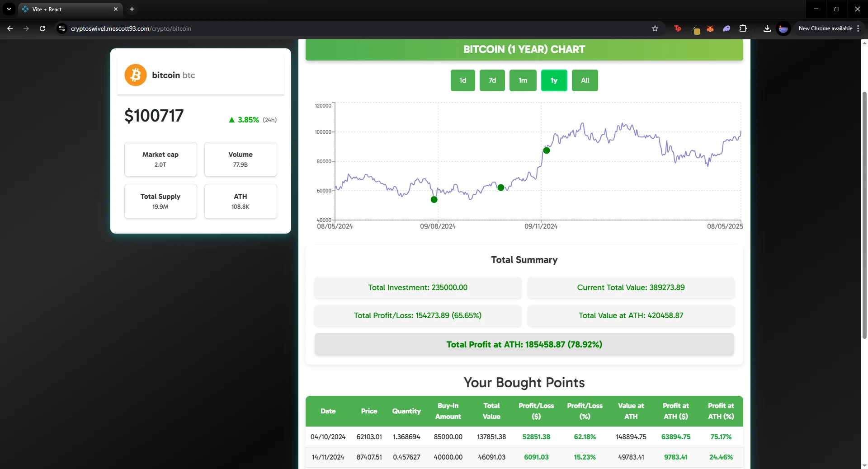Screen dimensions: 868x469
Task: Click the 87407.51 price cell
Action: tap(369, 457)
